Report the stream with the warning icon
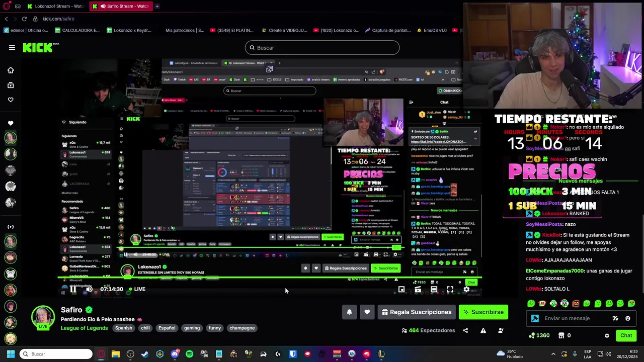644x362 pixels. pos(483,330)
